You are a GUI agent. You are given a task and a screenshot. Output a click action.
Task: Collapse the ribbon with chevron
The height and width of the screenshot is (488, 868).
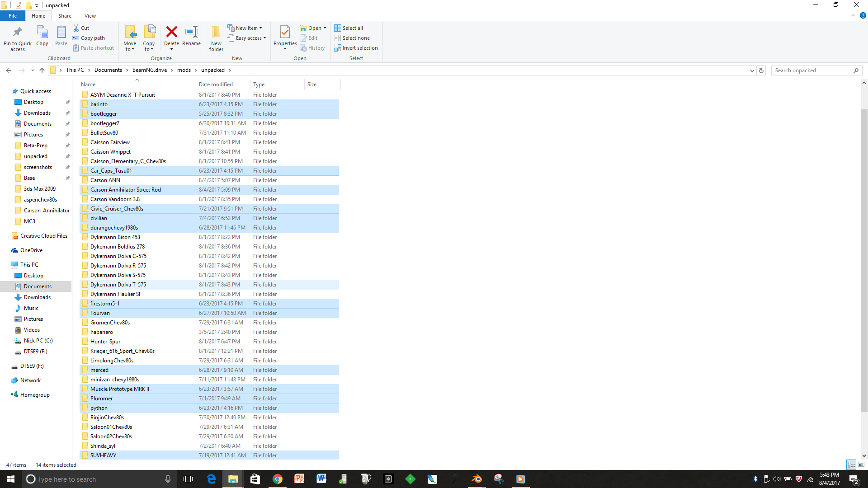coord(853,16)
